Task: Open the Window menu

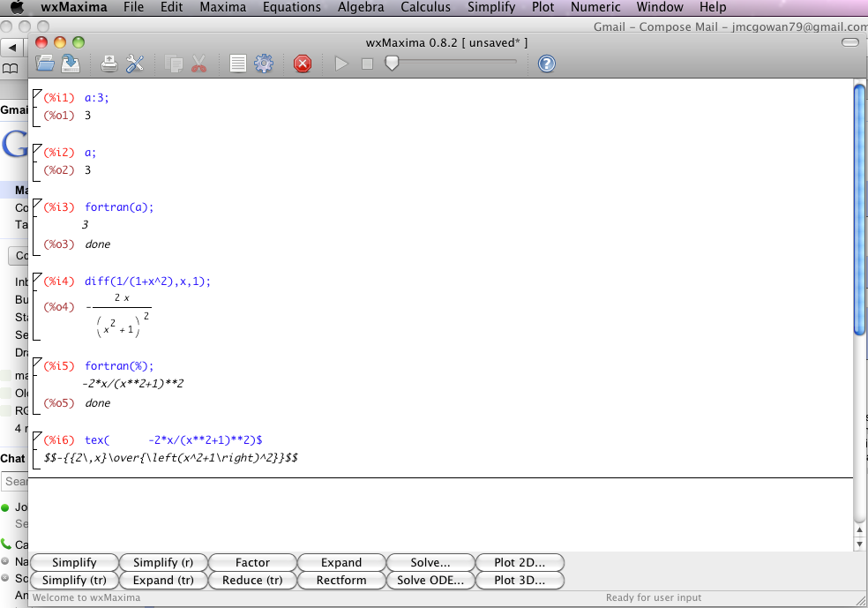Action: 660,7
